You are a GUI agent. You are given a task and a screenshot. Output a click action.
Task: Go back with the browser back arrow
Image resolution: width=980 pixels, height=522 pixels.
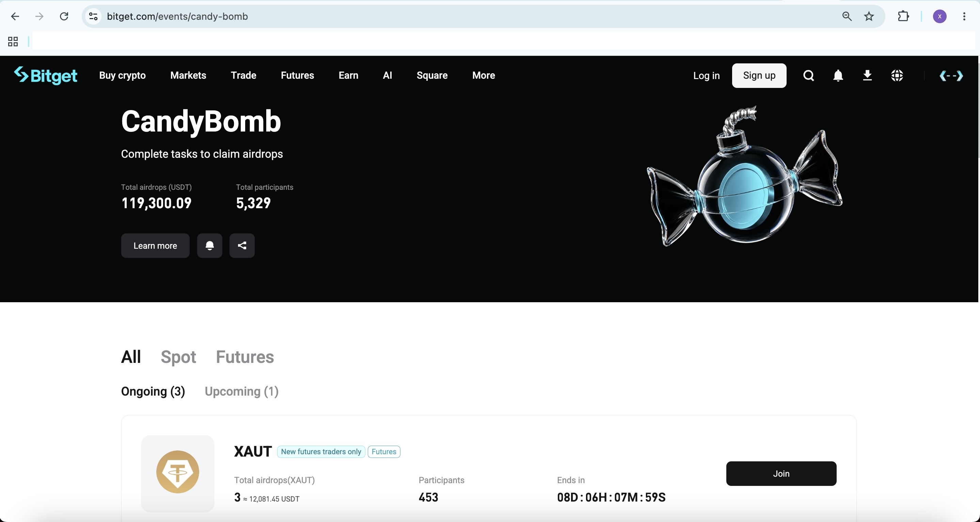tap(15, 16)
